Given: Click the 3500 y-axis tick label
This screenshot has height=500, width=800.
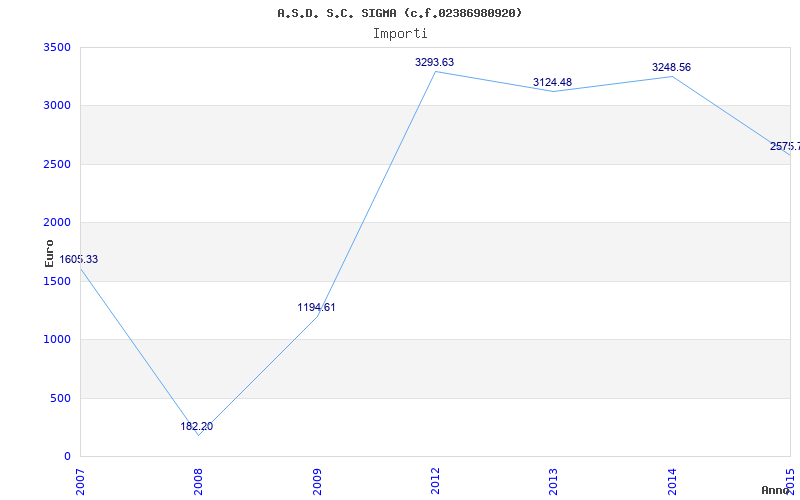Looking at the screenshot, I should click(57, 47).
